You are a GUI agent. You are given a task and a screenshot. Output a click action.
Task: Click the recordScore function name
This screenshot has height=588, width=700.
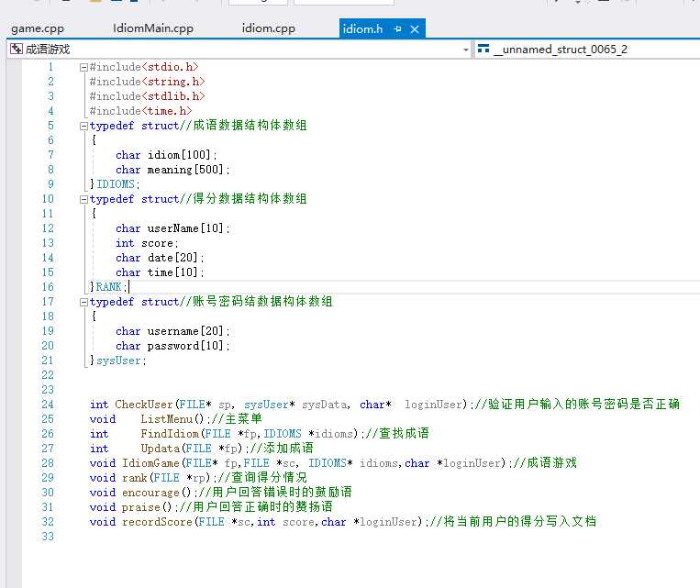tap(157, 522)
